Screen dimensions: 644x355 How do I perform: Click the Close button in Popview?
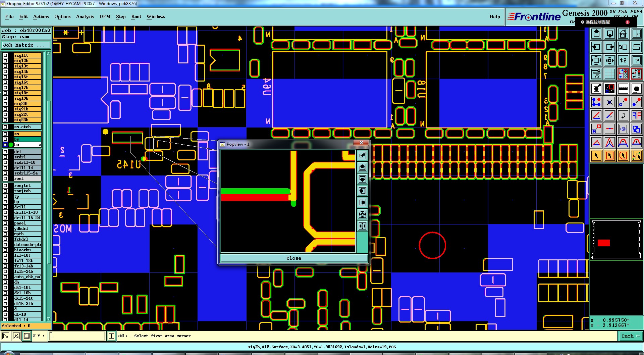point(294,258)
